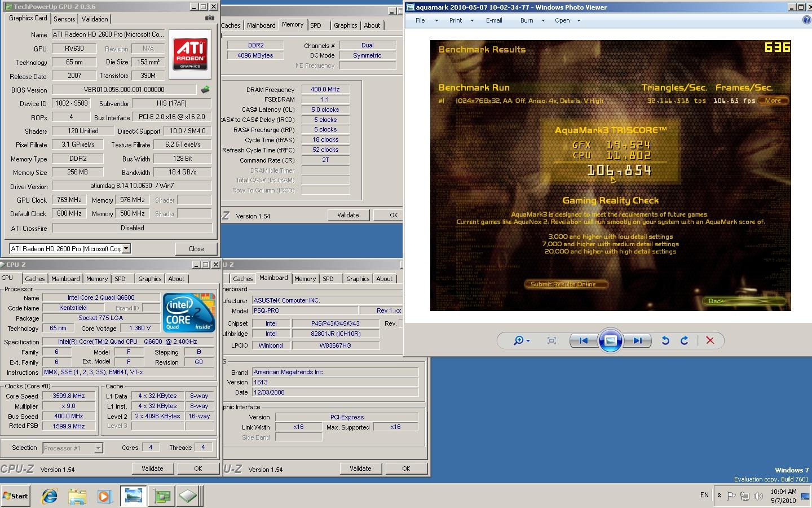Open EN language indicator
The height and width of the screenshot is (508, 812).
[x=704, y=495]
